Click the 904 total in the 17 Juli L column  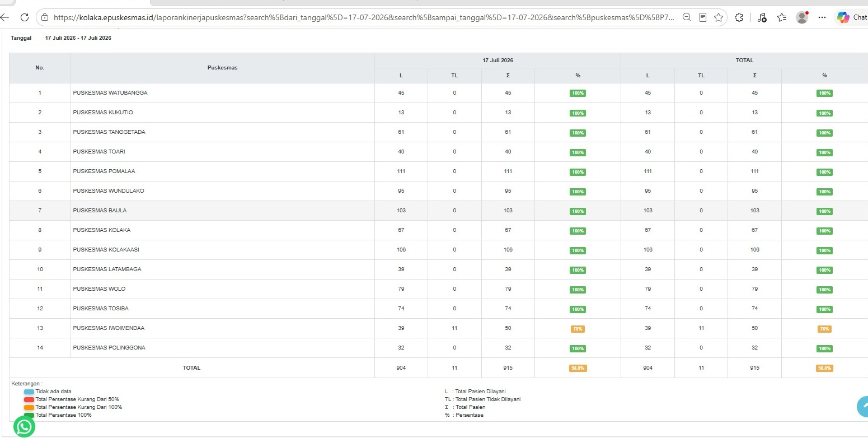point(401,368)
